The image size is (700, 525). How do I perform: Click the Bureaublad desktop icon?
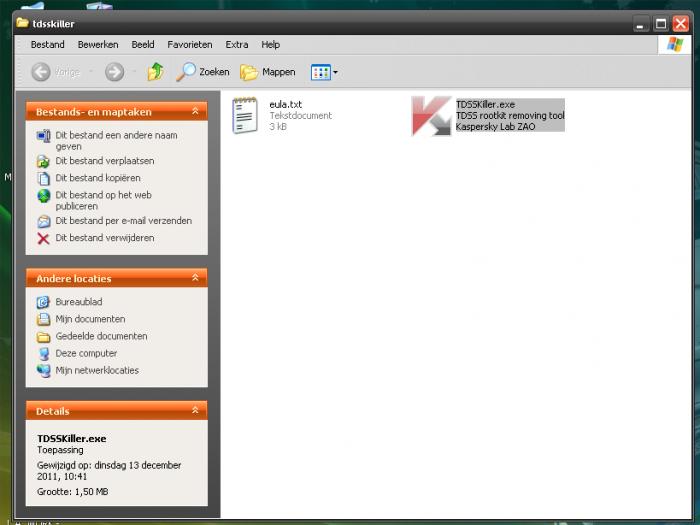pyautogui.click(x=43, y=302)
